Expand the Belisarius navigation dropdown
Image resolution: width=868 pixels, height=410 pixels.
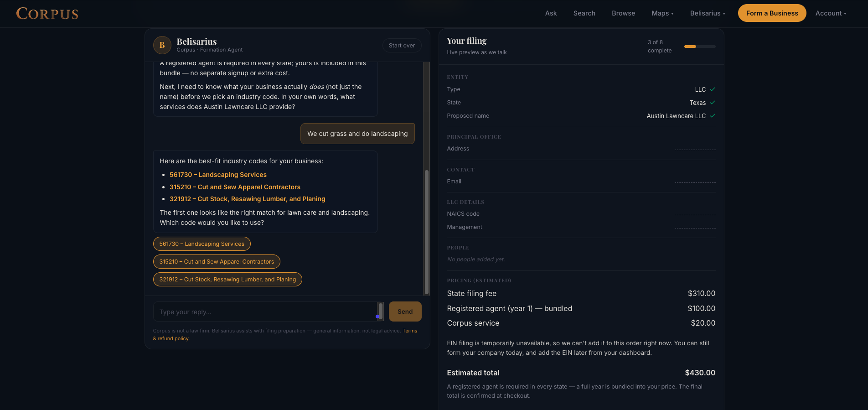point(708,13)
